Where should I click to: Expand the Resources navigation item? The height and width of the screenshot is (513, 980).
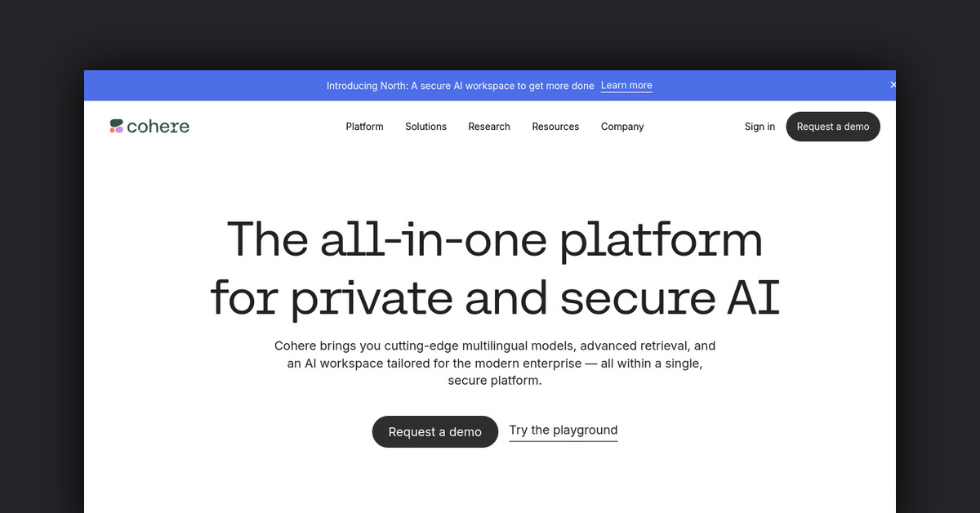point(555,127)
